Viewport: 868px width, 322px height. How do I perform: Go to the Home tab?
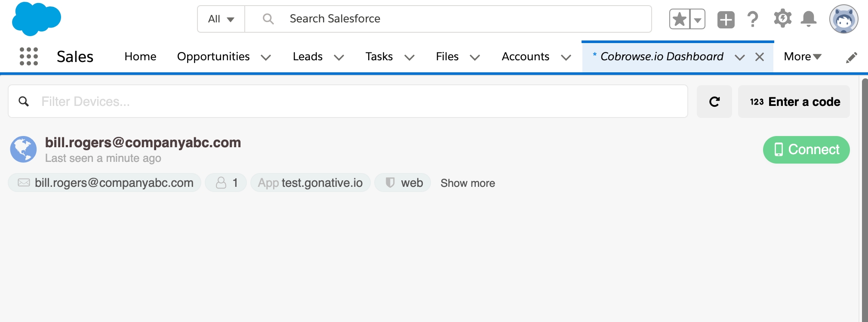[x=140, y=56]
